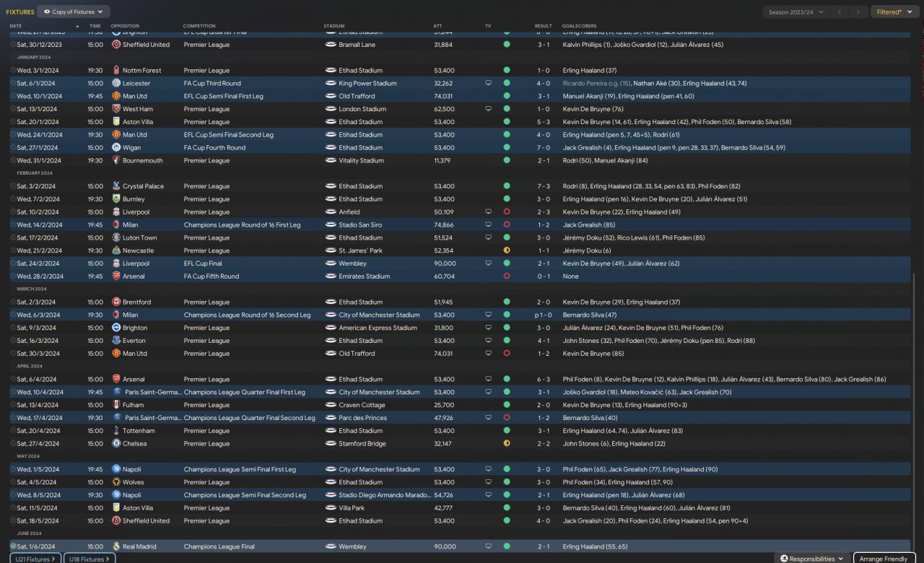Image resolution: width=924 pixels, height=563 pixels.
Task: Click the Wigan club badge
Action: click(x=116, y=148)
